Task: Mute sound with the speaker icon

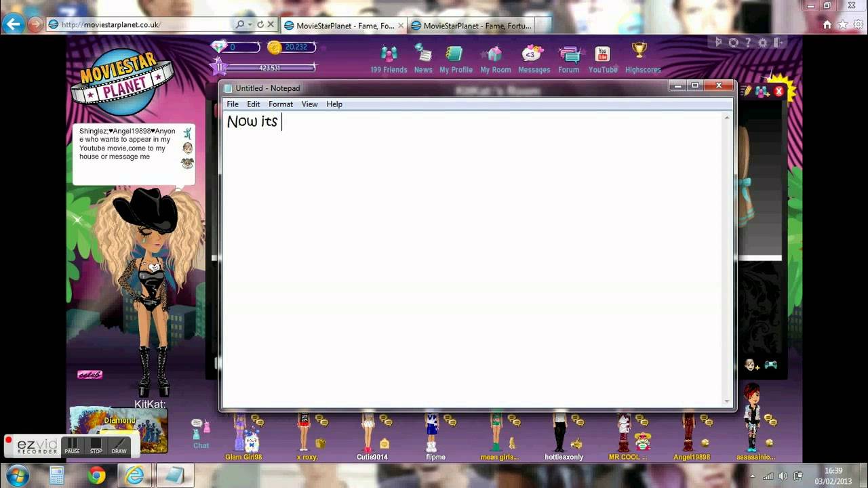Action: pos(719,42)
